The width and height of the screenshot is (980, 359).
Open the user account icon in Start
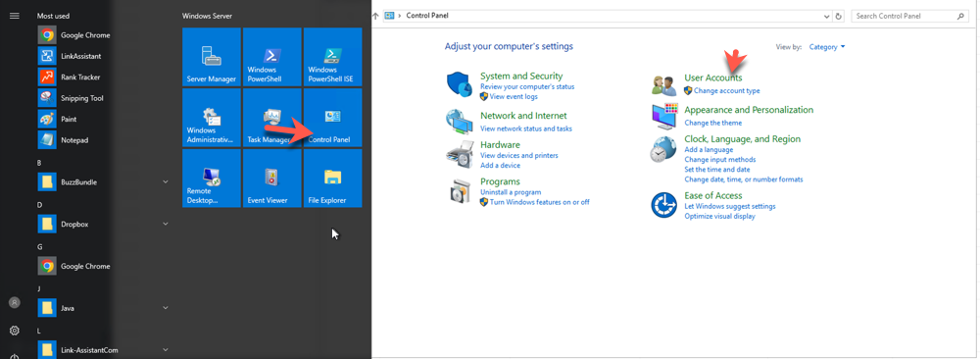[x=15, y=303]
